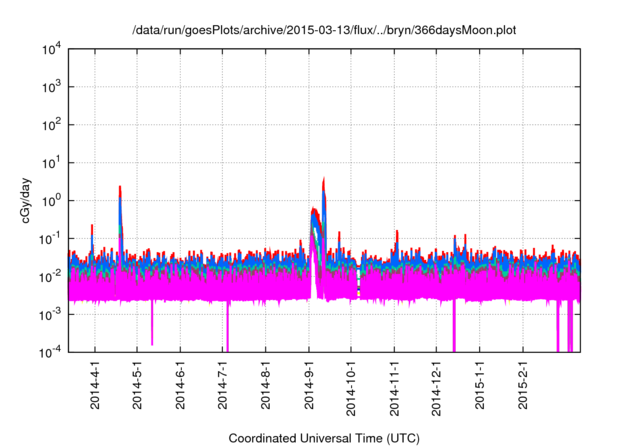Click the 10^4 y-axis tick label

[x=50, y=49]
